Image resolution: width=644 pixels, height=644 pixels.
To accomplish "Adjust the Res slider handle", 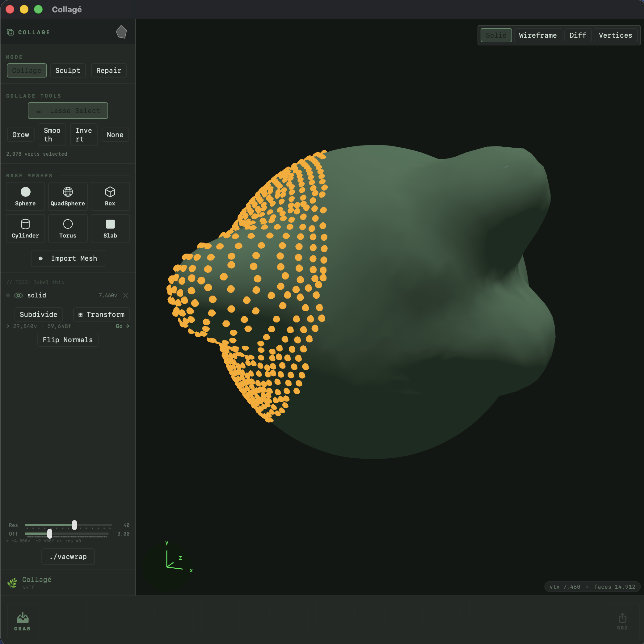I will [x=74, y=525].
